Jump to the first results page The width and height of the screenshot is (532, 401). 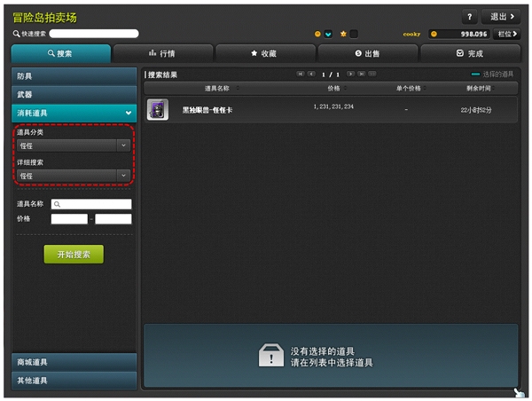(301, 74)
